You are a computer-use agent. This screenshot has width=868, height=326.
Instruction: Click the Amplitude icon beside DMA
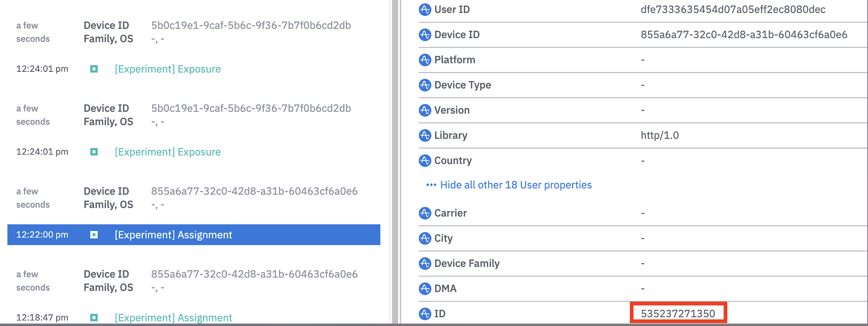click(x=425, y=289)
